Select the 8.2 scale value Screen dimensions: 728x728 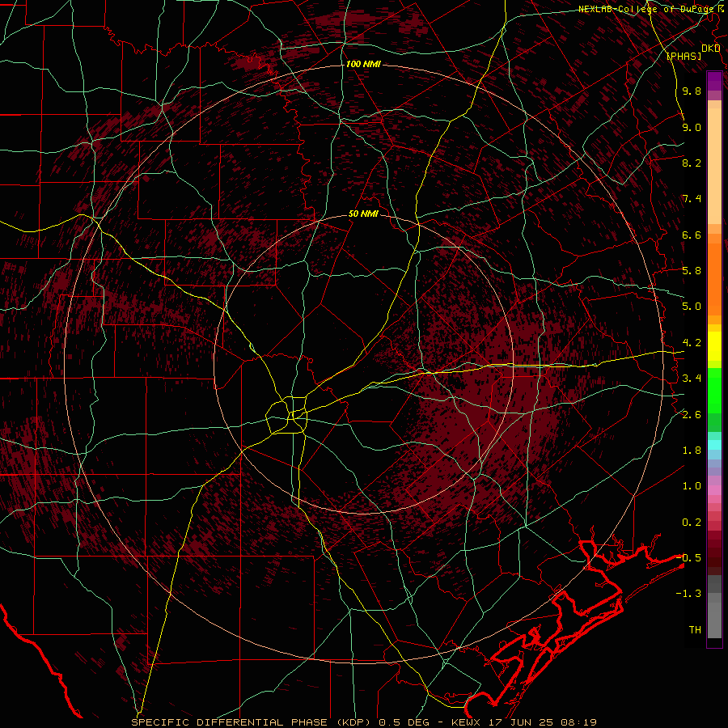point(692,163)
